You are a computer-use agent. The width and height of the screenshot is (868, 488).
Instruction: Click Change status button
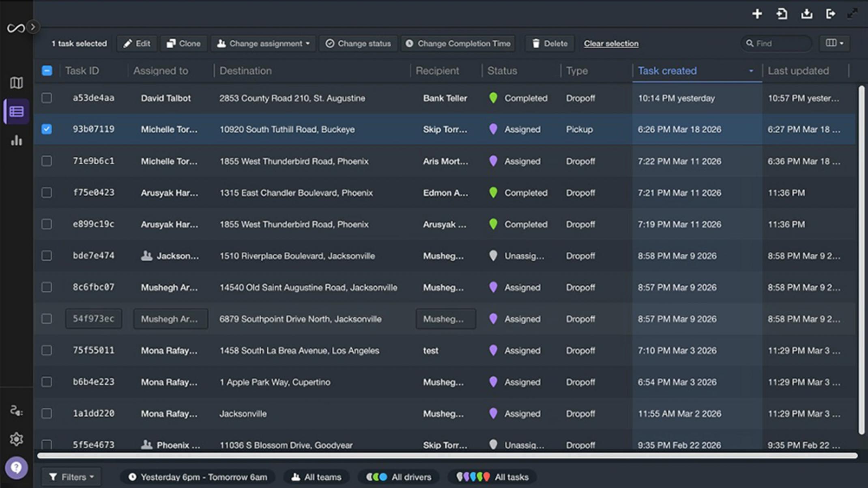coord(358,43)
